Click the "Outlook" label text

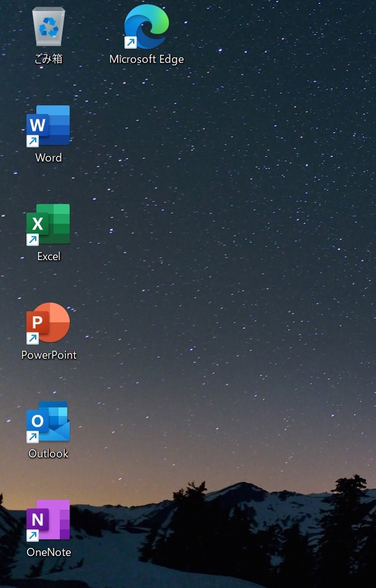(49, 454)
